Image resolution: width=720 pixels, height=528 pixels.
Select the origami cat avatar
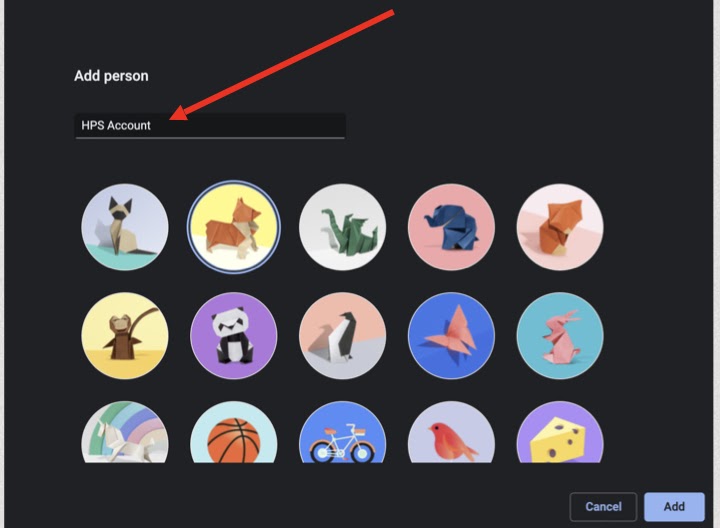(x=125, y=227)
